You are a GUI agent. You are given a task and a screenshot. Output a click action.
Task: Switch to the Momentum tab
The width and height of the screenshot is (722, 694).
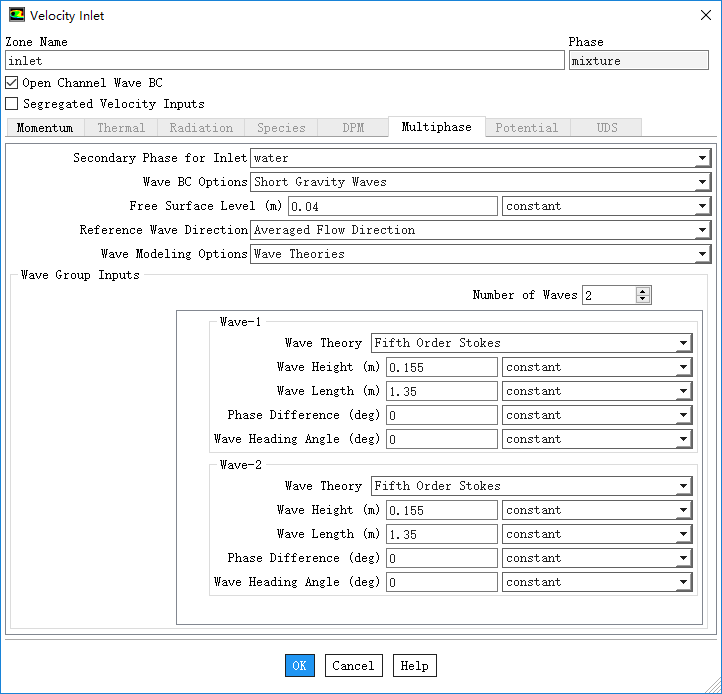tap(45, 128)
